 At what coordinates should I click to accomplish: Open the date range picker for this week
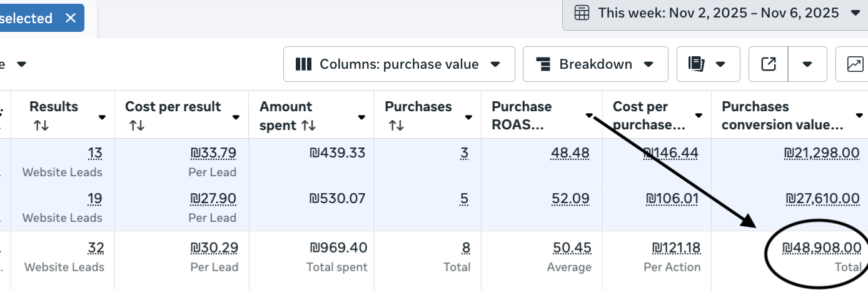click(x=715, y=13)
